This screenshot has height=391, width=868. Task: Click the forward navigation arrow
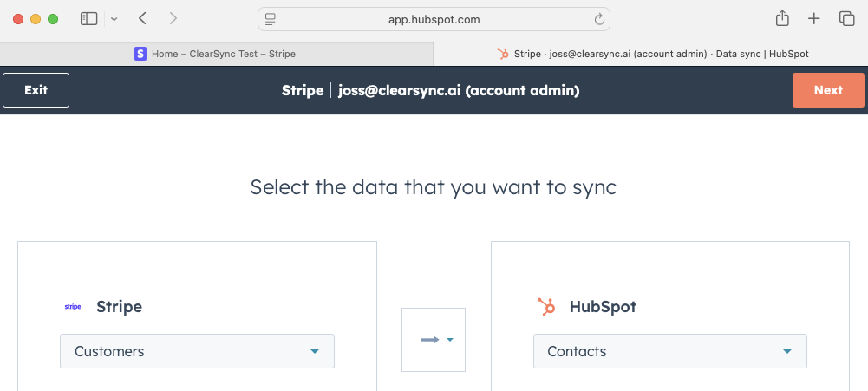[173, 18]
